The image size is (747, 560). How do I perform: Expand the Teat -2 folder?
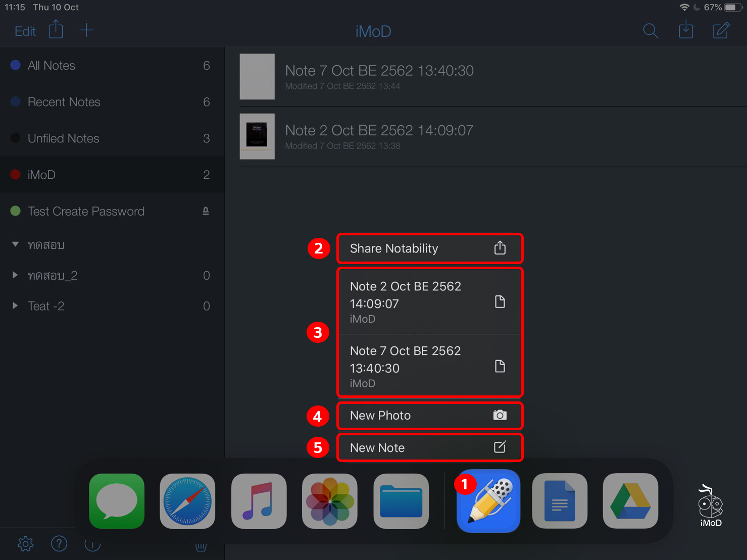pyautogui.click(x=14, y=306)
